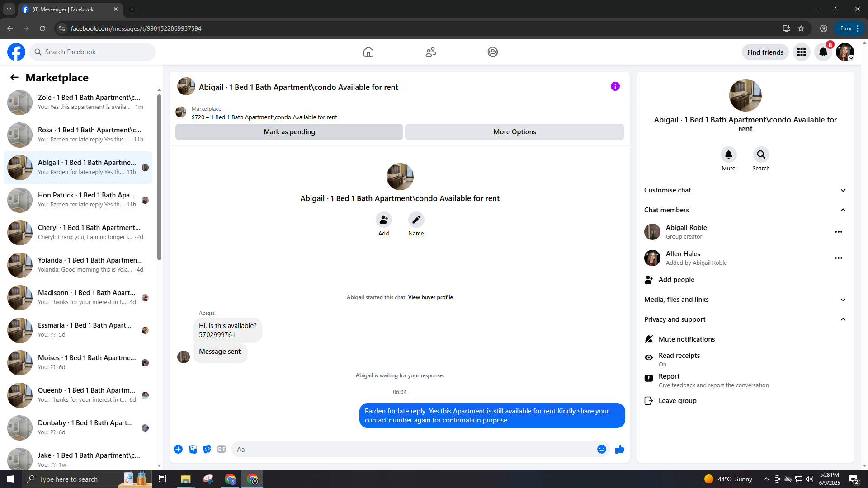The height and width of the screenshot is (488, 868).
Task: Click the chat list scrollbar
Action: click(159, 178)
